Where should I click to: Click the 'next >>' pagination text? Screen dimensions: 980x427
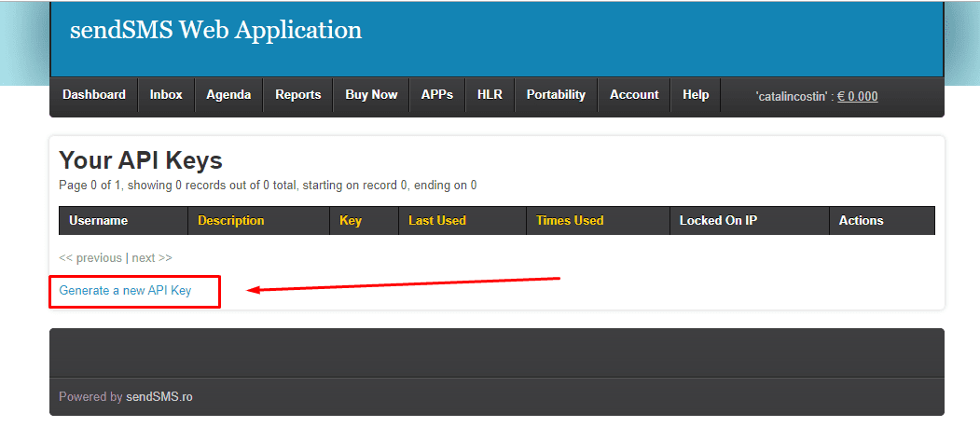(x=152, y=257)
